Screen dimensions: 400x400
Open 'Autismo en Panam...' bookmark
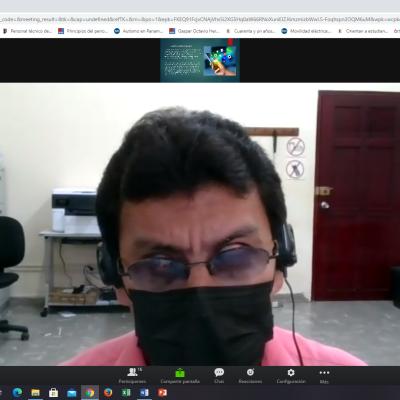(x=138, y=31)
